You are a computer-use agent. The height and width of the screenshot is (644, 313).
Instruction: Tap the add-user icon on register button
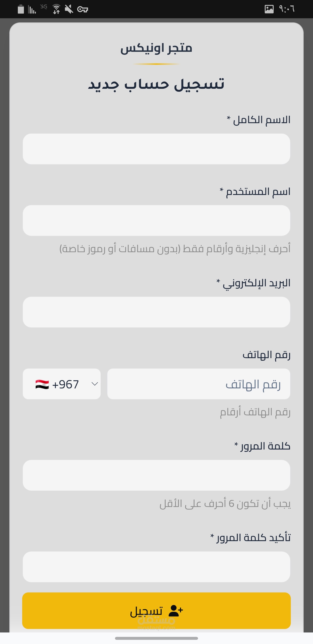click(x=176, y=611)
